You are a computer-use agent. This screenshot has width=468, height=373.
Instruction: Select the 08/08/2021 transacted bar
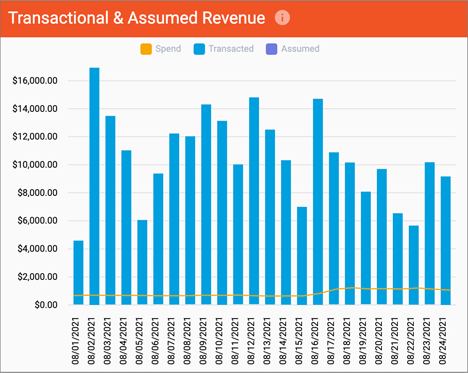click(x=190, y=220)
